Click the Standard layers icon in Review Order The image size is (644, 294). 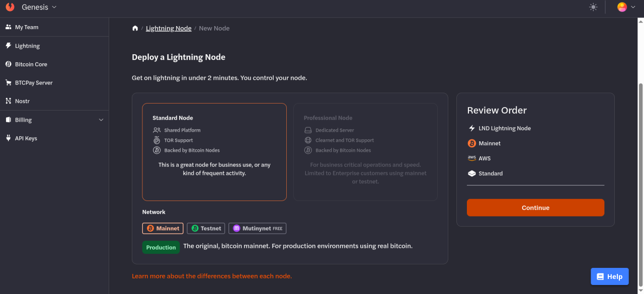coord(471,173)
